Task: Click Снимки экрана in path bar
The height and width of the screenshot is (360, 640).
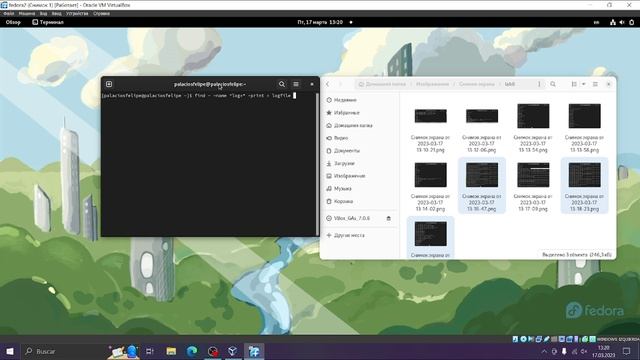Action: (477, 84)
